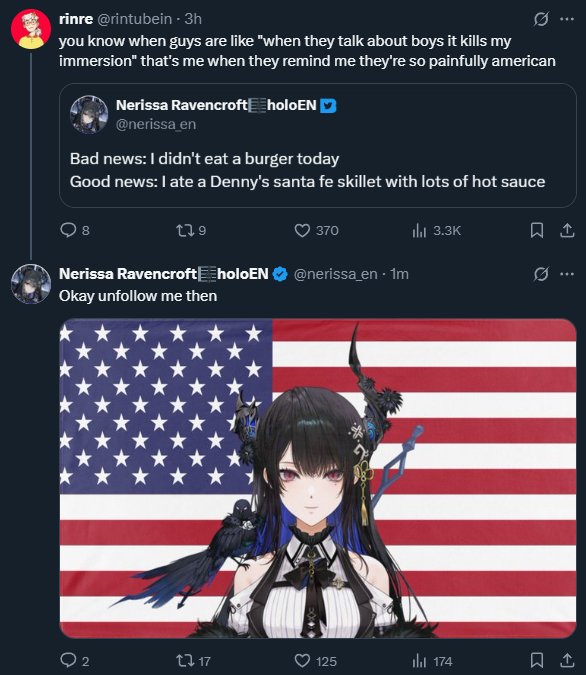Open Grok icon on rinre's tweet

541,19
